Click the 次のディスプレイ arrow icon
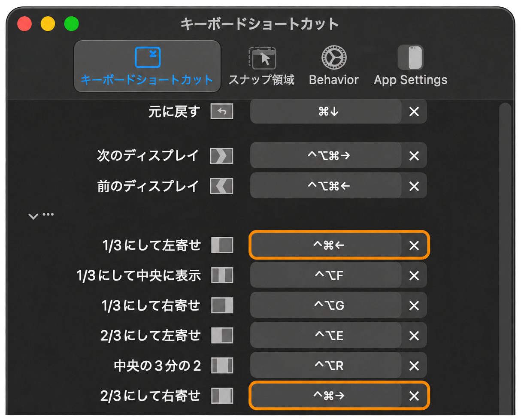 point(222,156)
